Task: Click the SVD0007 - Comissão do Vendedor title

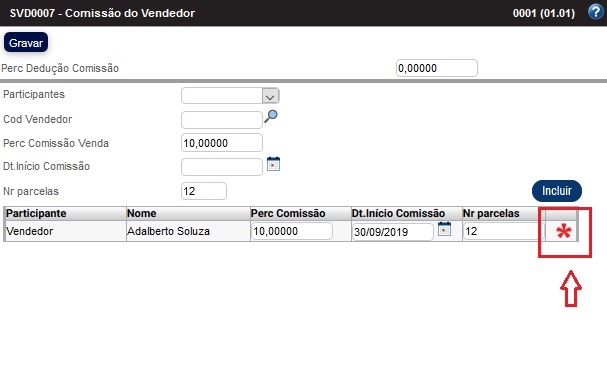Action: point(102,13)
